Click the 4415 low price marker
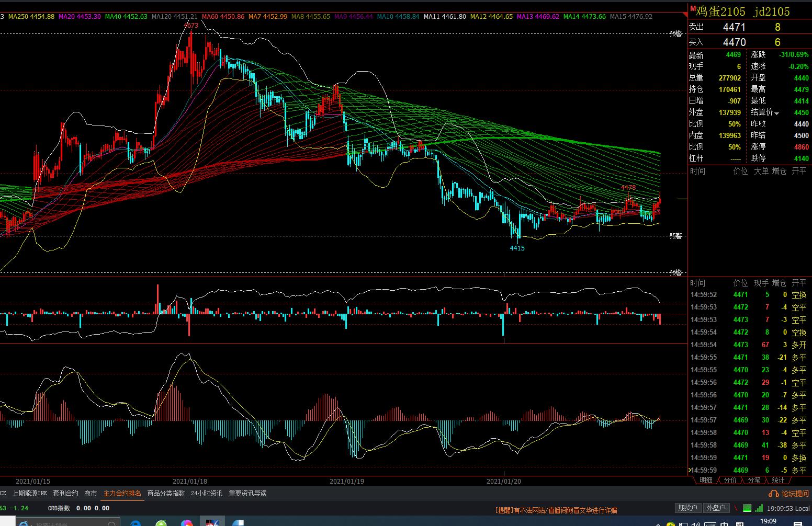The height and width of the screenshot is (526, 812). tap(517, 248)
